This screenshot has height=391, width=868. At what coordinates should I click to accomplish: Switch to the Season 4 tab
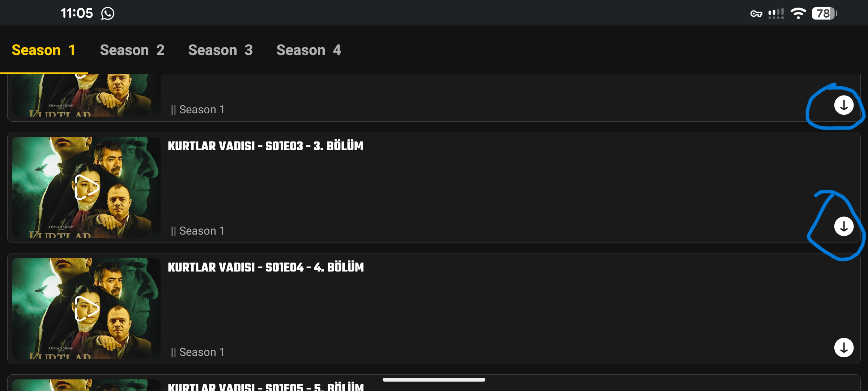309,50
